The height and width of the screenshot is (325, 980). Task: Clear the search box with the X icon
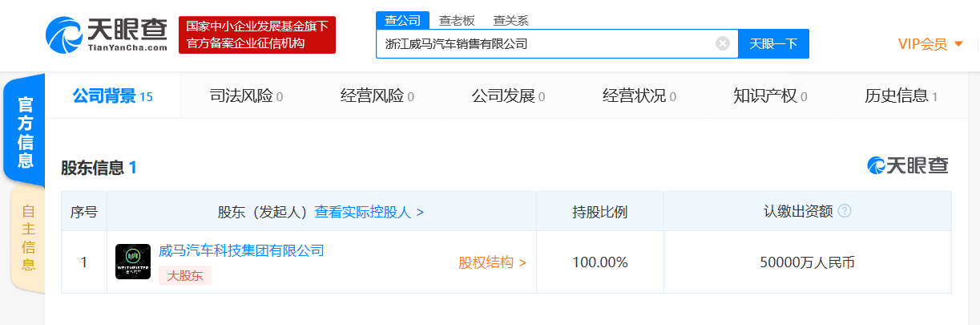pos(723,43)
